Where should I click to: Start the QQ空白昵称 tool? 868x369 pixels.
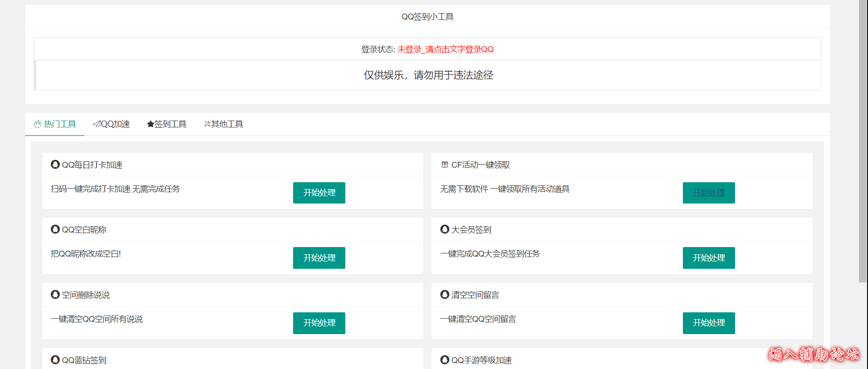click(319, 258)
